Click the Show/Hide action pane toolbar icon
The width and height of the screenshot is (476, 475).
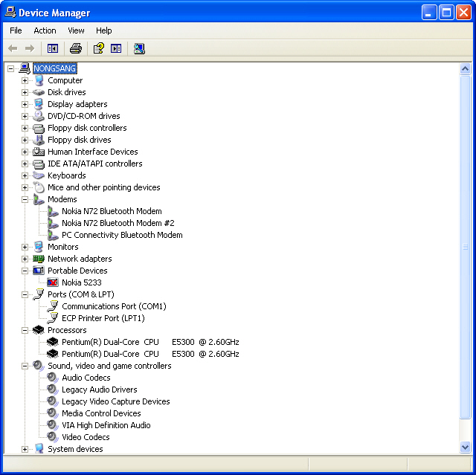(116, 48)
